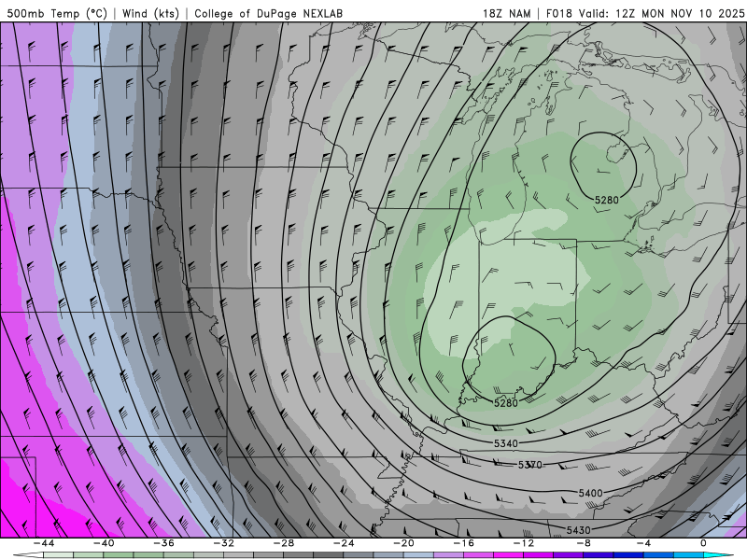747x560 pixels.
Task: Click the '500mb Temp (°C)' title text
Action: click(x=57, y=13)
